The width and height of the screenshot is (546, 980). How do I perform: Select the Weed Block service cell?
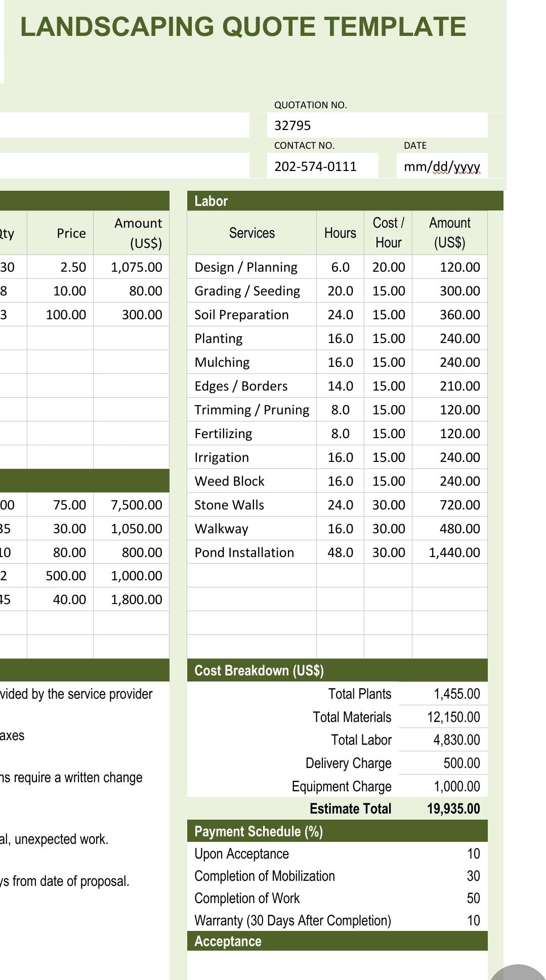251,481
